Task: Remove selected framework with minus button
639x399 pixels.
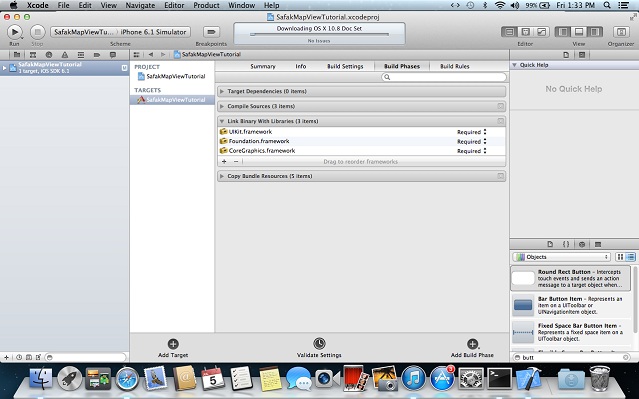Action: [236, 161]
